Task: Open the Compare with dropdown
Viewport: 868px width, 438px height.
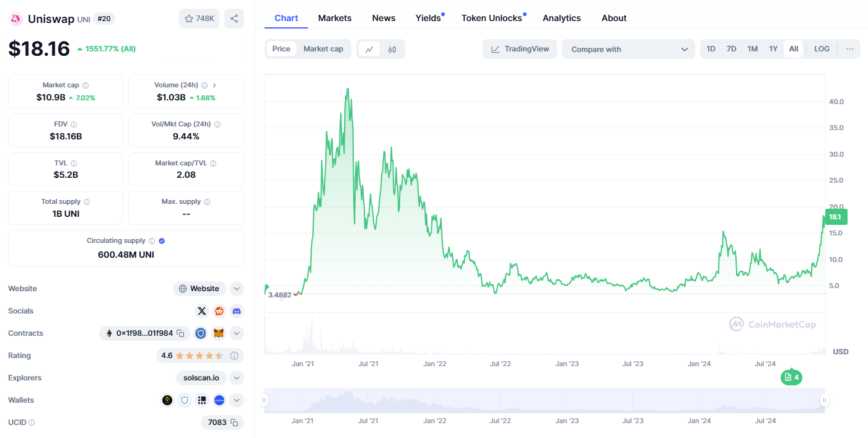Action: point(629,49)
